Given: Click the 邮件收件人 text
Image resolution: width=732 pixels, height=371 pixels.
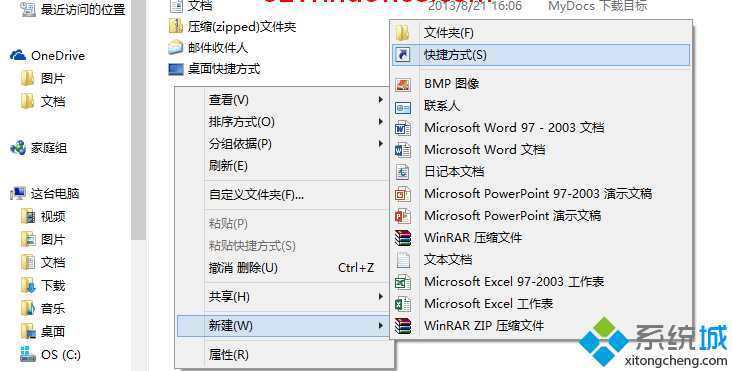Looking at the screenshot, I should tap(218, 48).
